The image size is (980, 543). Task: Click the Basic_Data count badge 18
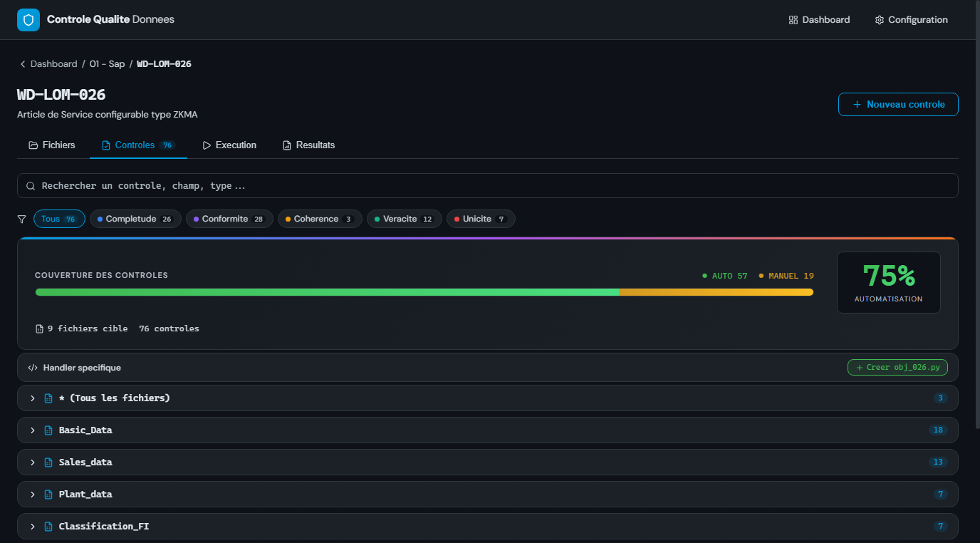click(x=938, y=430)
